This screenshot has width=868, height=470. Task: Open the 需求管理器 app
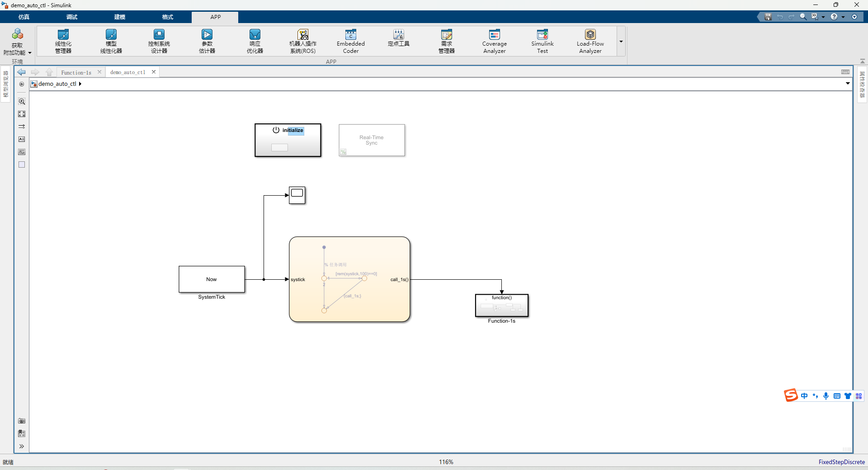coord(447,41)
